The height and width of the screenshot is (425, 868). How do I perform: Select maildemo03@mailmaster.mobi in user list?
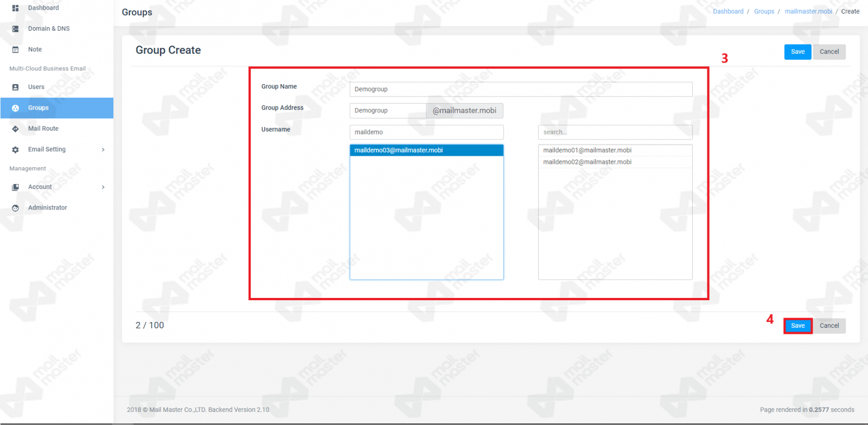click(399, 150)
